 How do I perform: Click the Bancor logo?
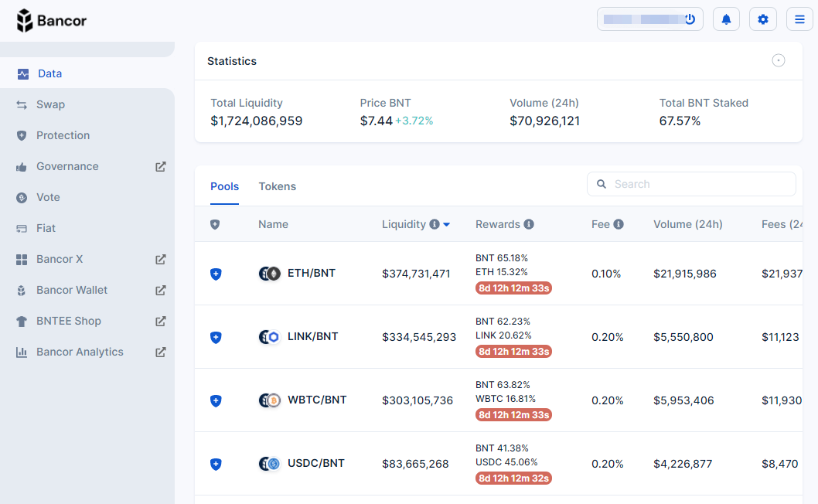(x=52, y=20)
